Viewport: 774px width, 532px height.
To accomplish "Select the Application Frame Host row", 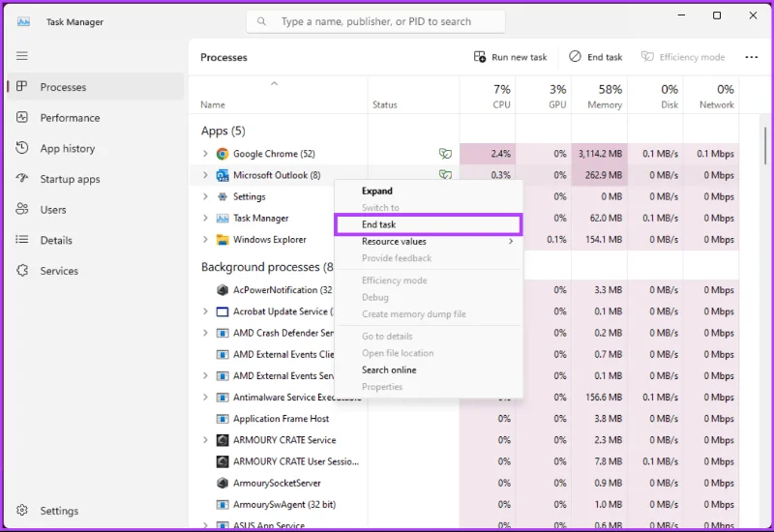I will [x=464, y=419].
